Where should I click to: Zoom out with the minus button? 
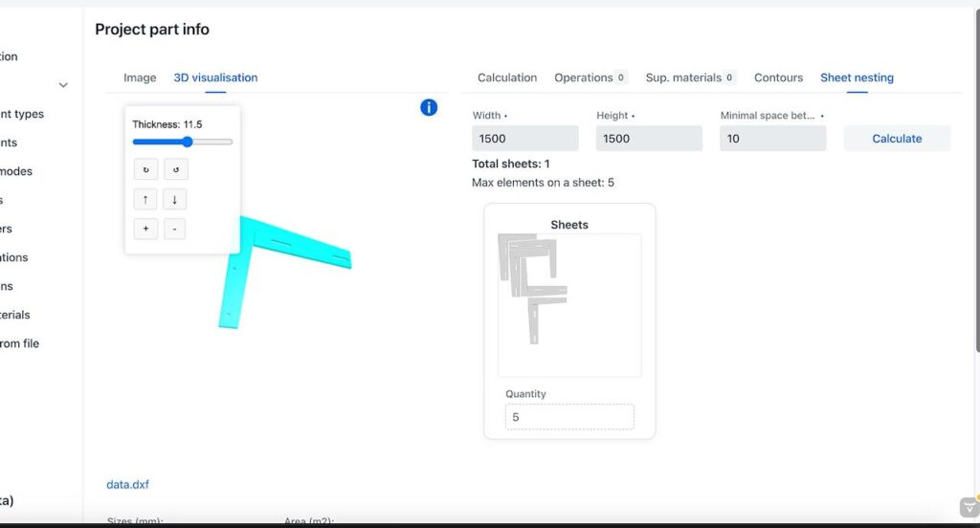pyautogui.click(x=174, y=229)
